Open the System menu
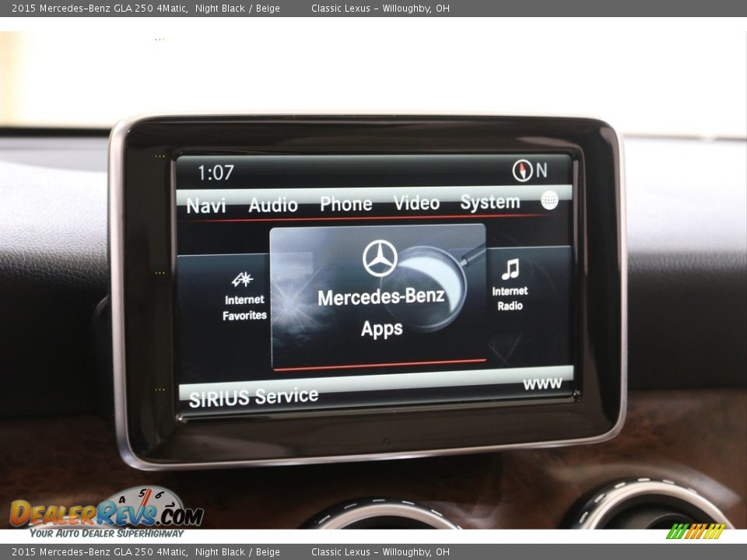 pyautogui.click(x=489, y=202)
